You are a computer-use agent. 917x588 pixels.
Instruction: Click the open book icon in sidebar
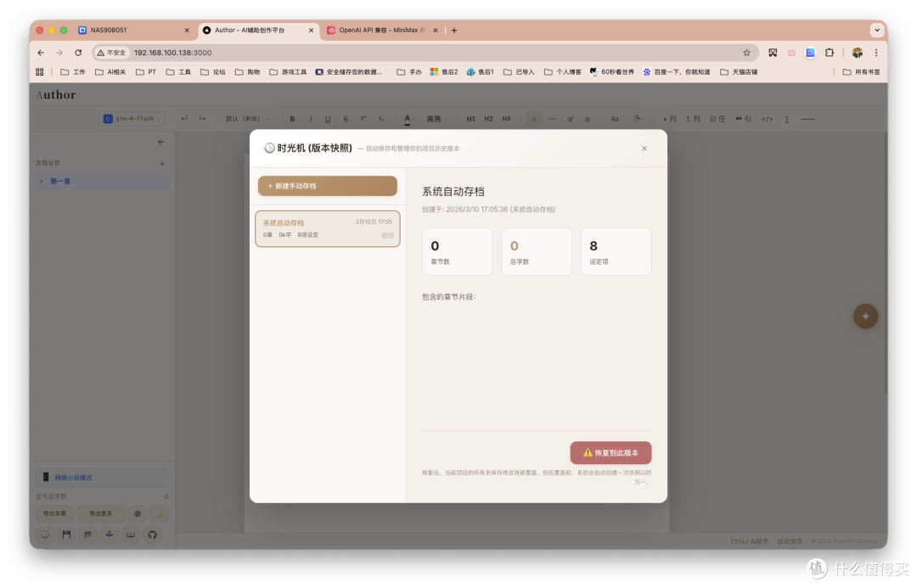pyautogui.click(x=131, y=535)
